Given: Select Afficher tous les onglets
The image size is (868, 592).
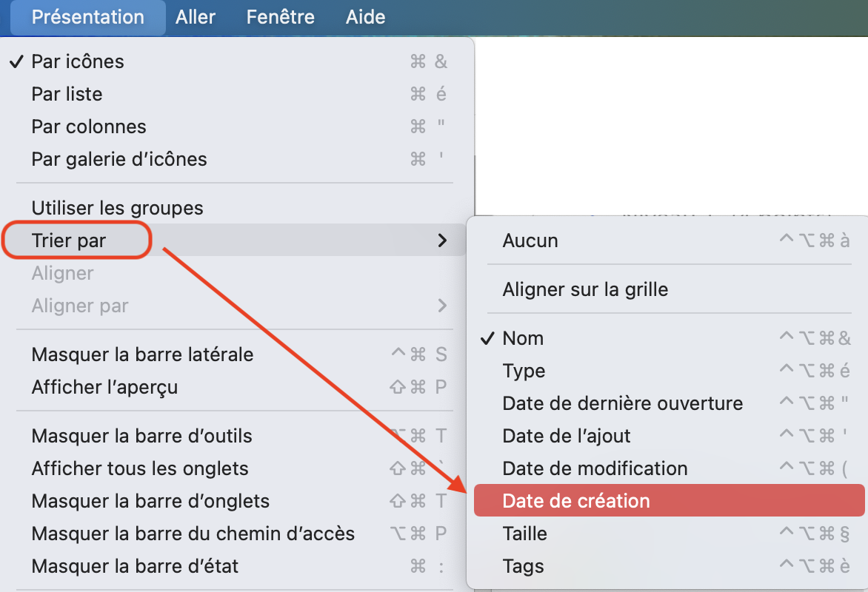Looking at the screenshot, I should click(140, 468).
